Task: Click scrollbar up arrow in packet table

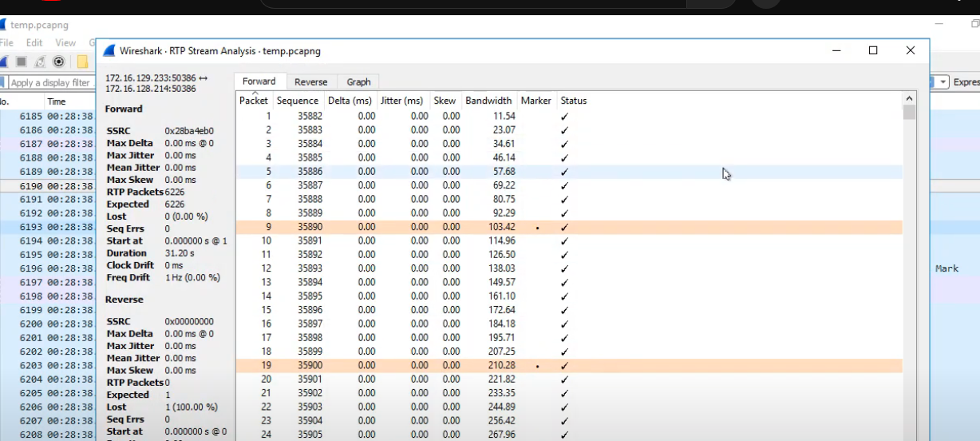Action: [909, 98]
